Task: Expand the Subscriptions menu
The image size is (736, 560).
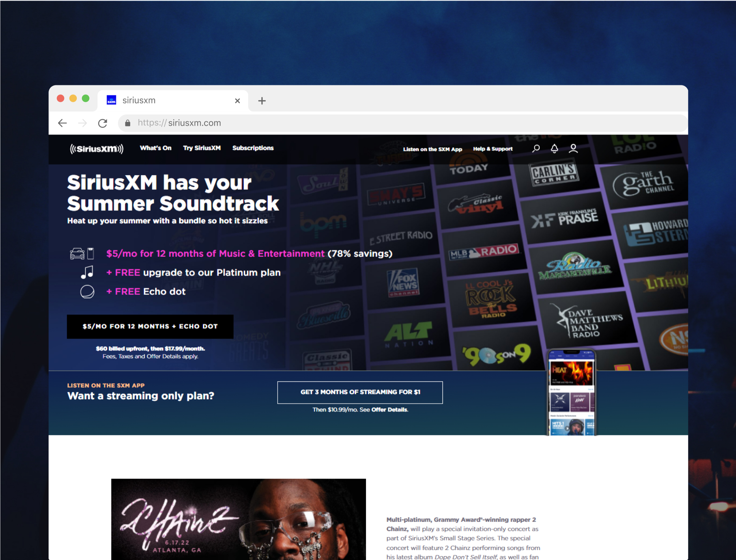Action: (x=253, y=148)
